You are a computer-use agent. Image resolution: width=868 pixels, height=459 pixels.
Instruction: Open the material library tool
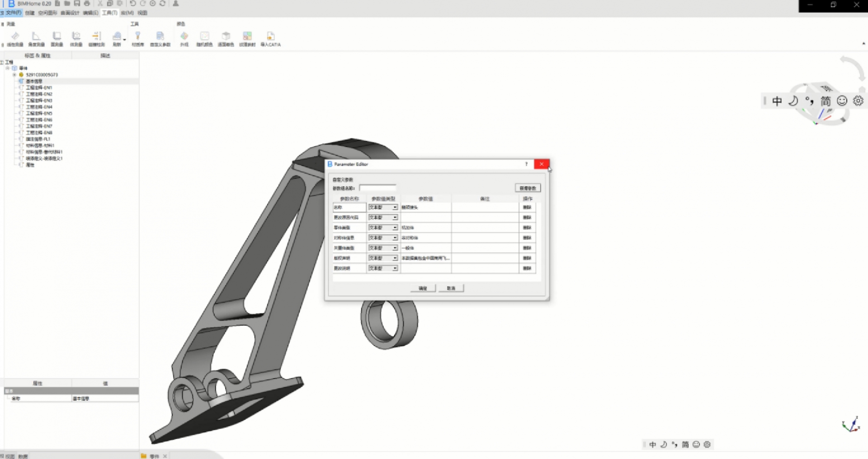[x=137, y=37]
